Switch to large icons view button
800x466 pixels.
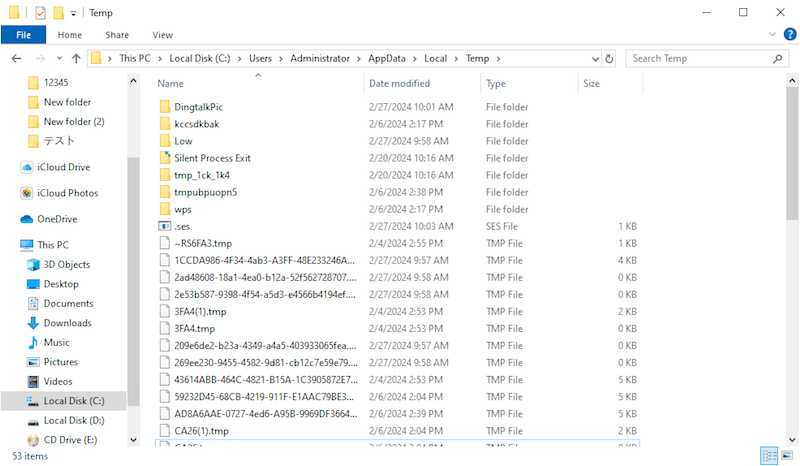(785, 456)
